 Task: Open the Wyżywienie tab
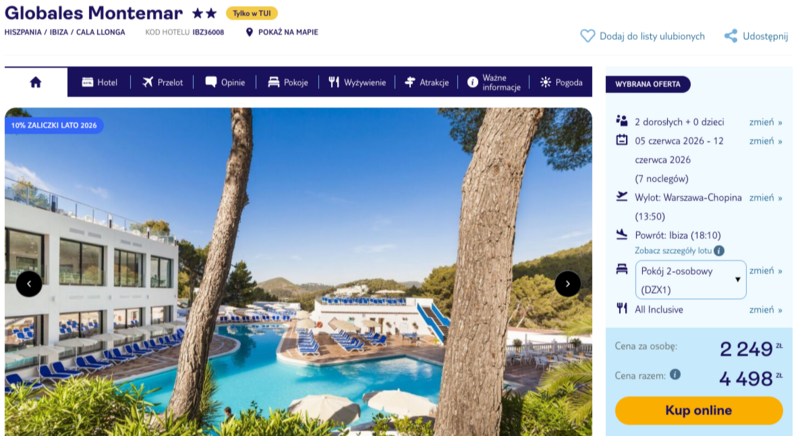point(357,82)
